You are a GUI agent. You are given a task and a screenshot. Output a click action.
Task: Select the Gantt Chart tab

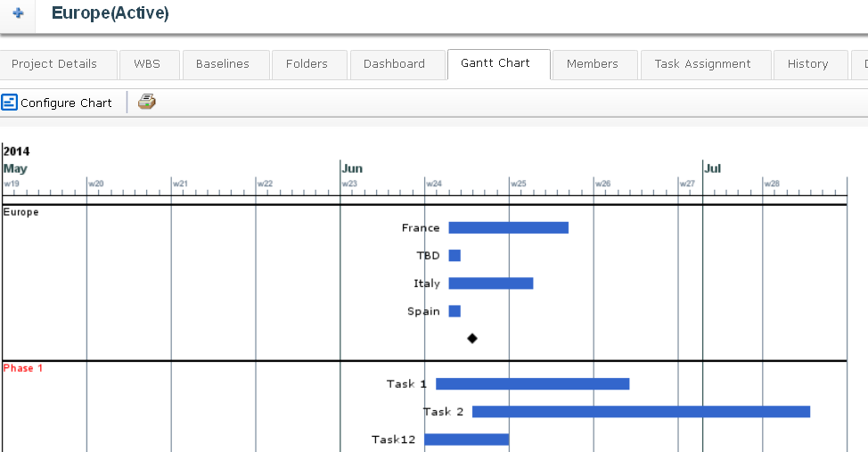tap(495, 63)
